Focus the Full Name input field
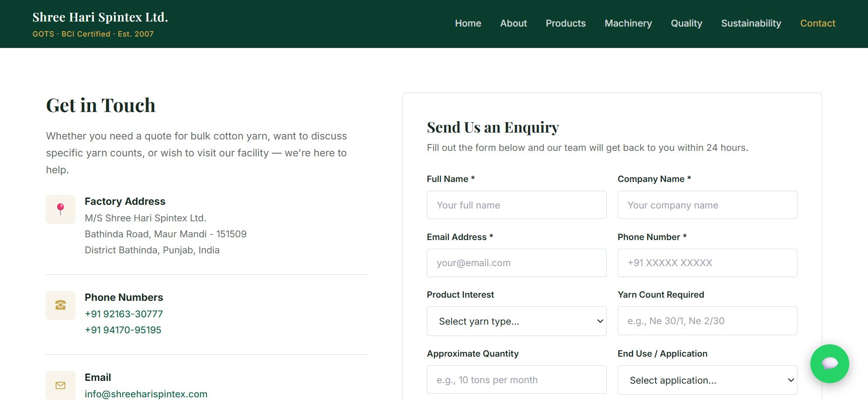The height and width of the screenshot is (401, 868). coord(517,205)
